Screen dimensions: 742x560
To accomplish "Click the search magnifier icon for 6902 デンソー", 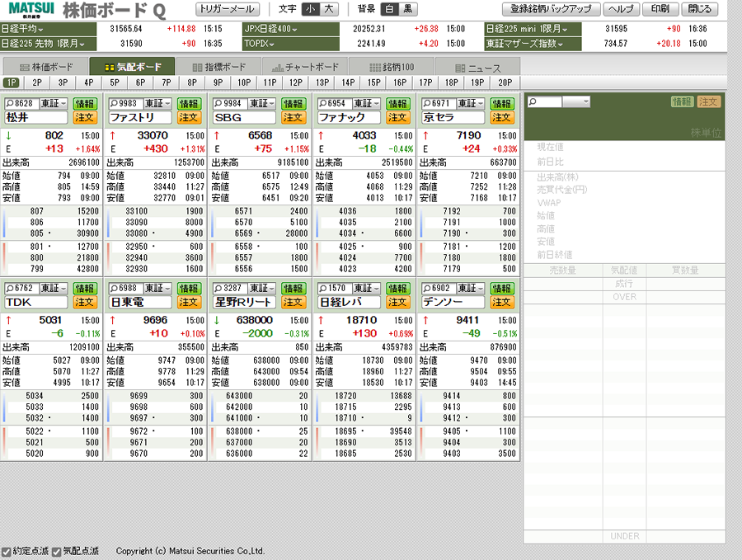I will coord(427,289).
